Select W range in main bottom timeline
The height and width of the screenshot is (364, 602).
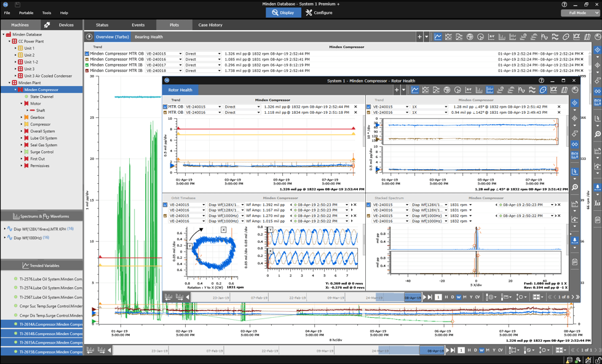(481, 350)
